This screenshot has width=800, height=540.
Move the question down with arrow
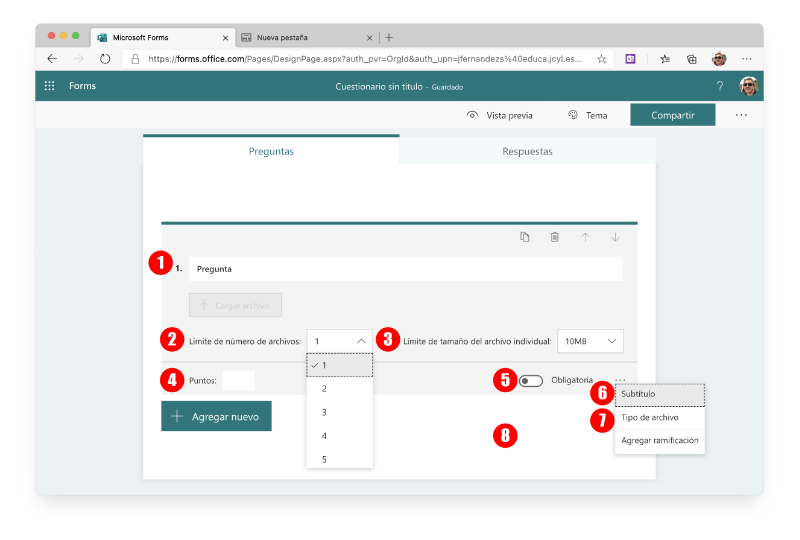(615, 237)
